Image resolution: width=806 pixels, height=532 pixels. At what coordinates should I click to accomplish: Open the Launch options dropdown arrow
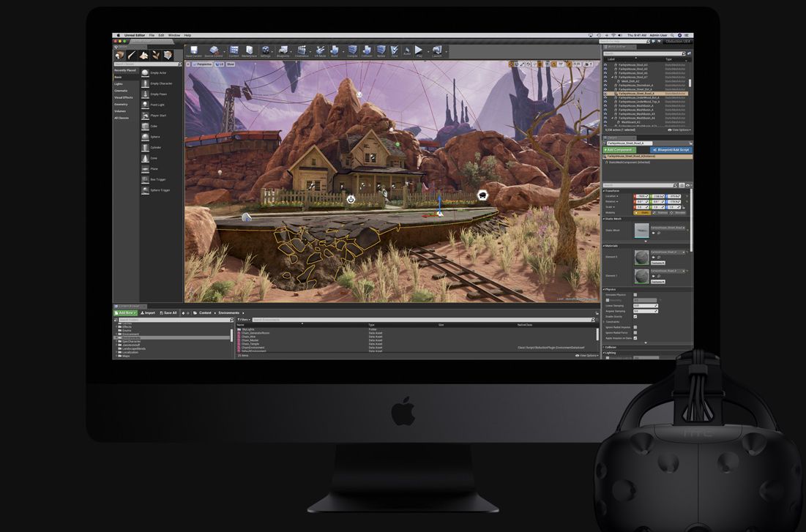pyautogui.click(x=446, y=51)
